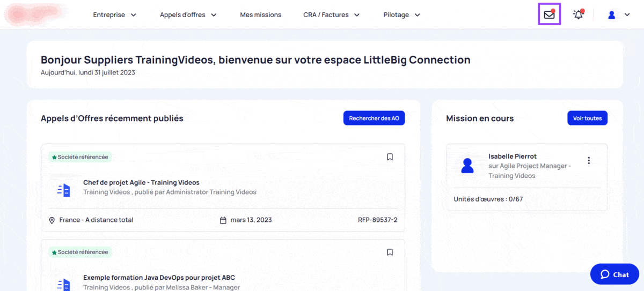
Task: Click the Société référencée badge on first offer
Action: pos(80,157)
